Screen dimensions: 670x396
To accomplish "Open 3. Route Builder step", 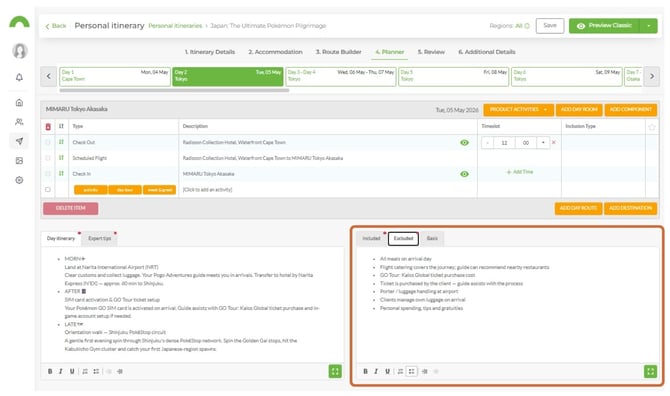I will pos(338,52).
